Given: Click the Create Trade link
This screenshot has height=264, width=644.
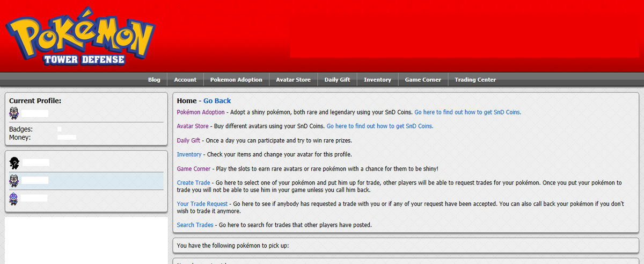Looking at the screenshot, I should 193,183.
